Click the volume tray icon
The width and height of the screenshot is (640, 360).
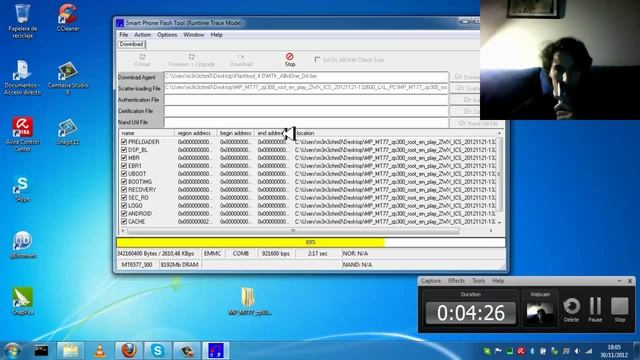[x=577, y=351]
